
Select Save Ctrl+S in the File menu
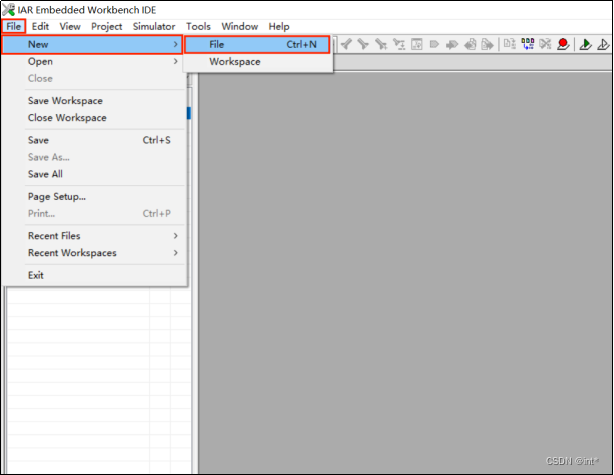[94, 140]
